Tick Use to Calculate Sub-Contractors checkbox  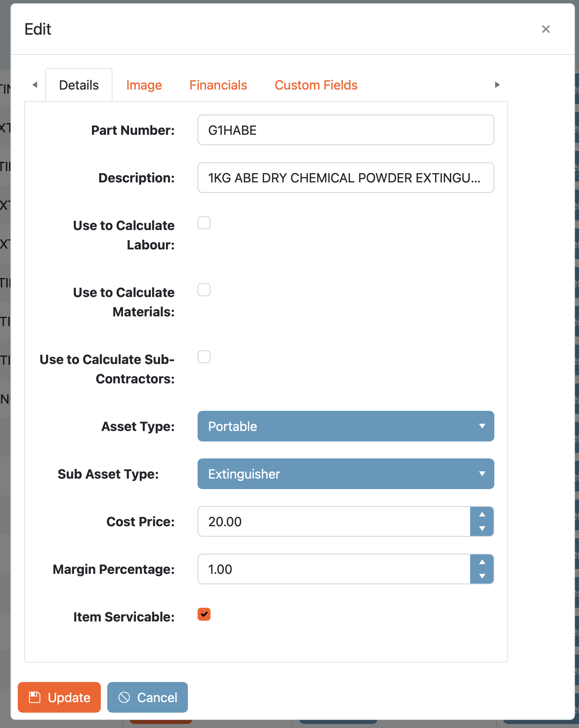(204, 357)
